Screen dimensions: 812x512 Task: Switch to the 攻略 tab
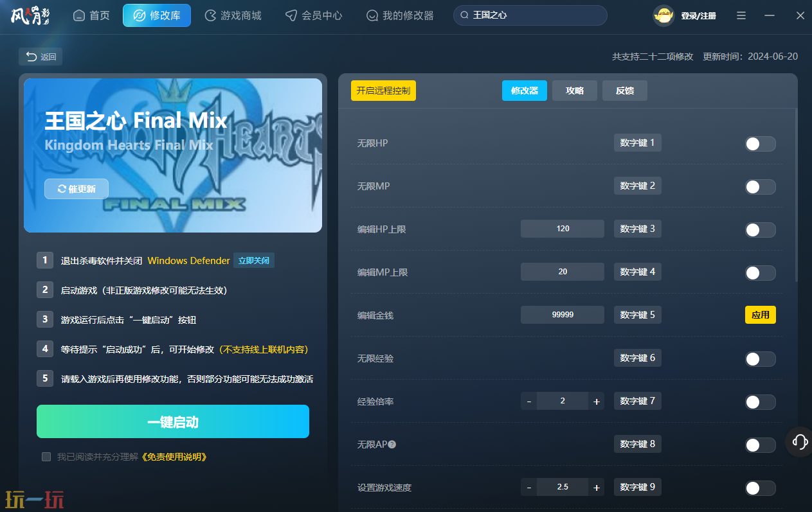tap(575, 91)
